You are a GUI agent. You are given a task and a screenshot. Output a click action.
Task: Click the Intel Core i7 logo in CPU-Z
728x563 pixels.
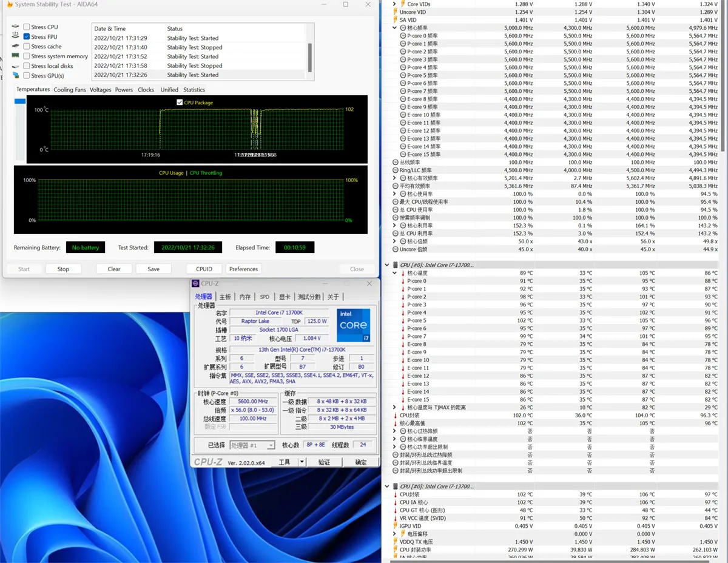(x=353, y=325)
